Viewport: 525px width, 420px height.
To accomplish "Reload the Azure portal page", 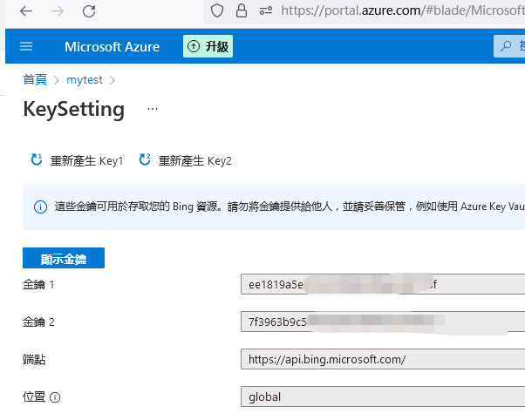I will (x=89, y=11).
